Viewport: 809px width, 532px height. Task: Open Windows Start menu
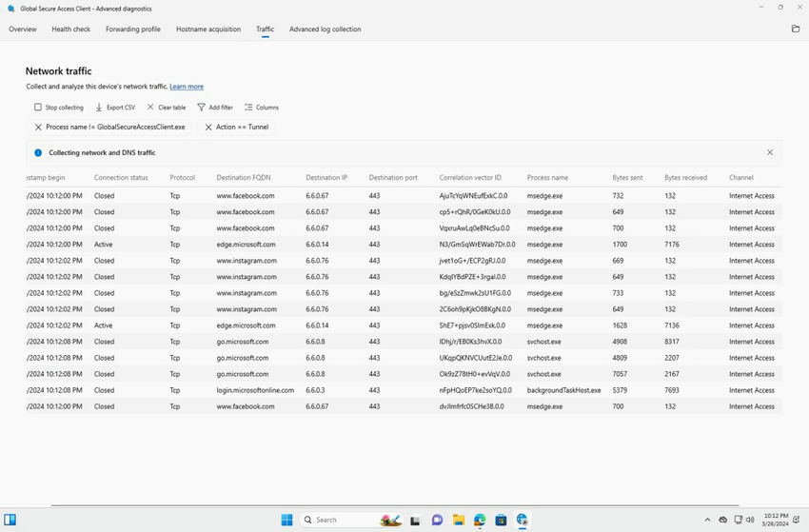[286, 520]
